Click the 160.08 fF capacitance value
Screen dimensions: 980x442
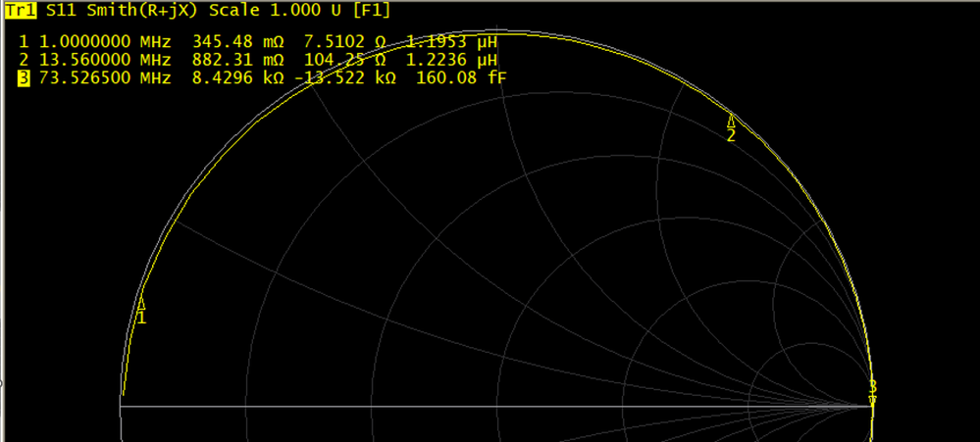click(462, 78)
